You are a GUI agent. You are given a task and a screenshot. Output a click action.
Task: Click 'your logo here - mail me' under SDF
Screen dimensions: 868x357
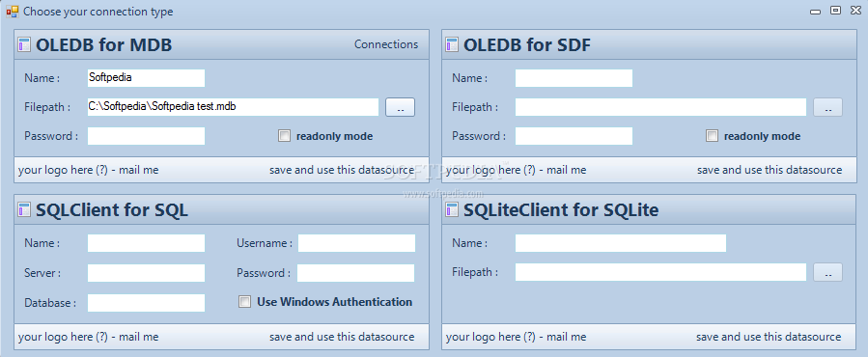click(516, 170)
